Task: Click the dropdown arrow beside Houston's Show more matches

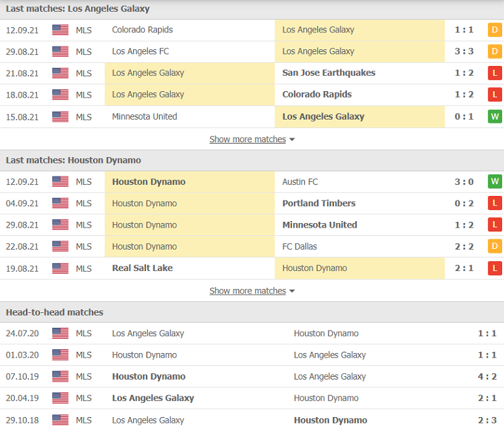Action: point(292,291)
